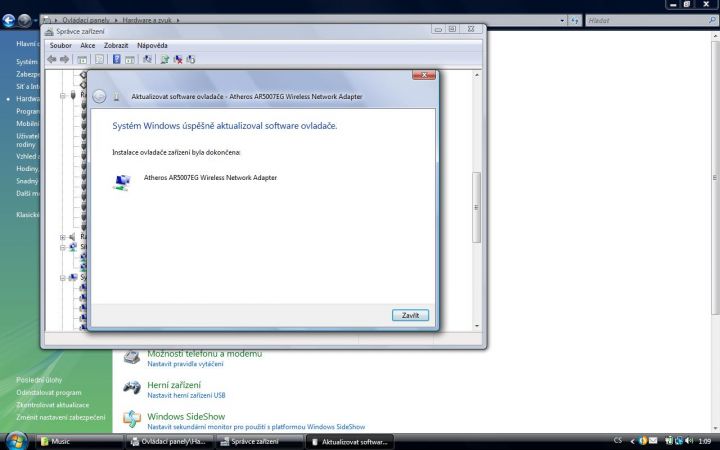This screenshot has width=720, height=450.
Task: Open the Zobrazit menu
Action: click(116, 45)
